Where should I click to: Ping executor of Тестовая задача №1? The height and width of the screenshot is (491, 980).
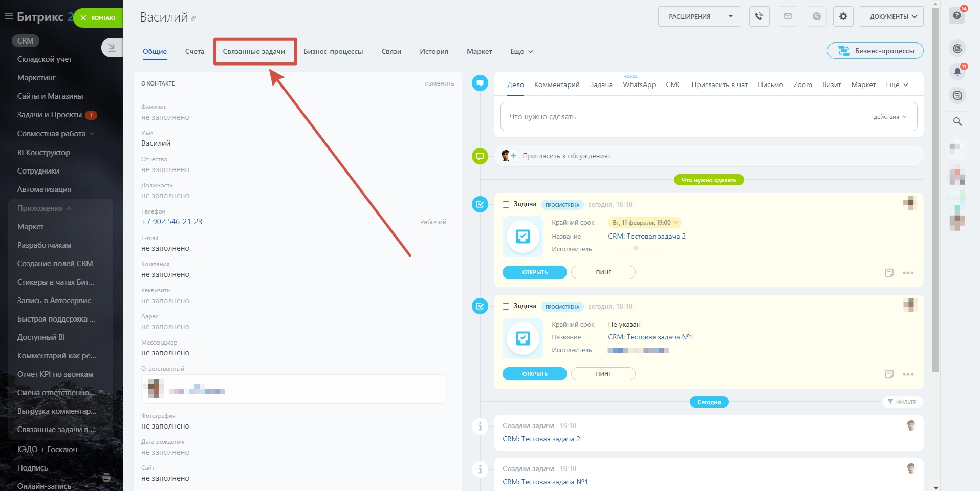[x=603, y=374]
